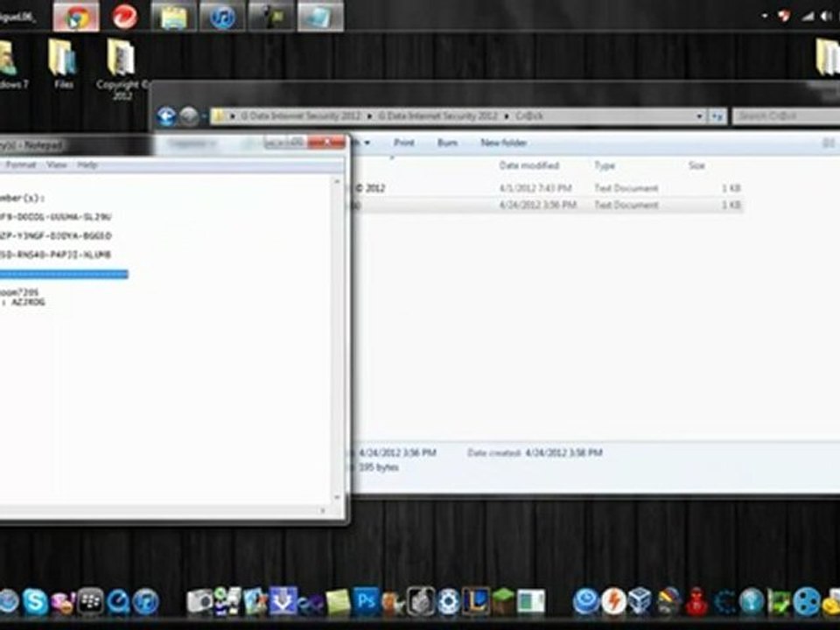Open the blue gear dock icon
840x630 pixels.
(x=448, y=601)
